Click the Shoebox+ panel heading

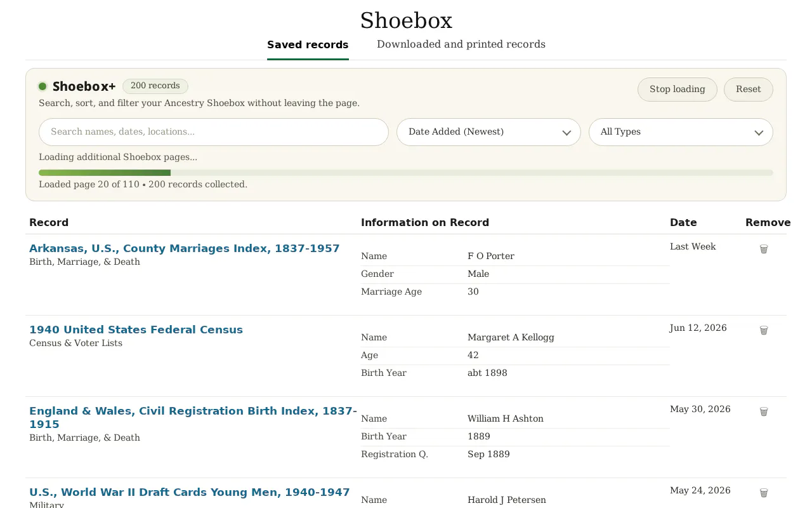pos(84,86)
